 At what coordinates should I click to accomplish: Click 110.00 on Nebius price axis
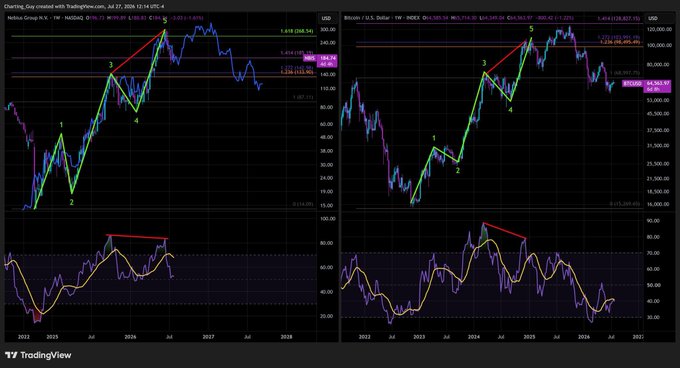[x=328, y=88]
